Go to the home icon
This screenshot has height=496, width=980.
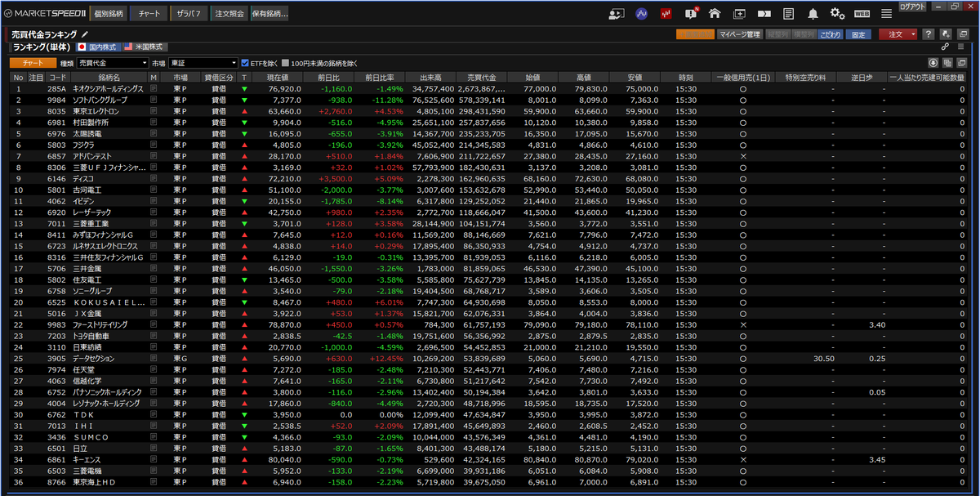point(715,13)
